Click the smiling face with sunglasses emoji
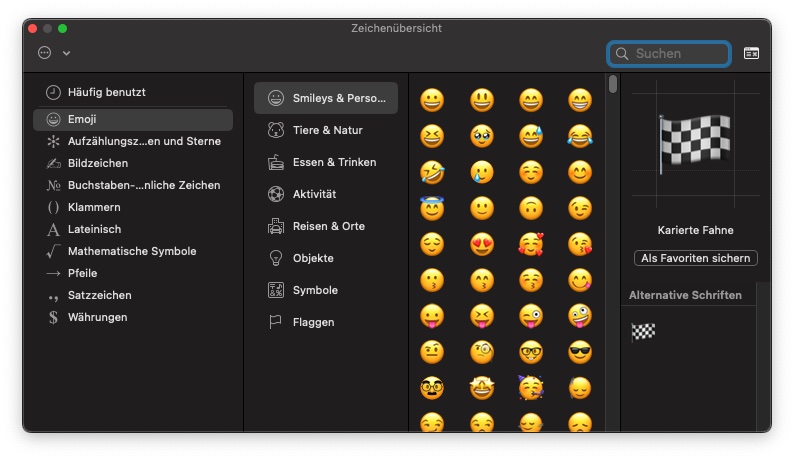This screenshot has height=459, width=794. [580, 351]
